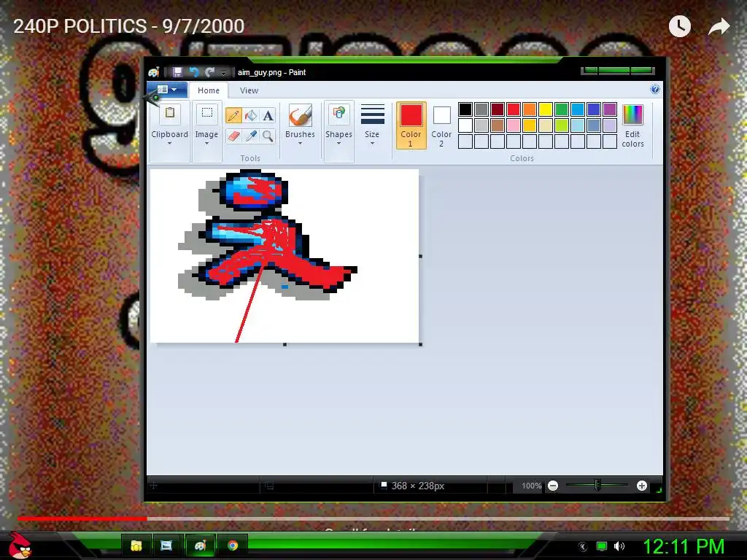The height and width of the screenshot is (560, 747).
Task: Expand the Clipboard dropdown arrow
Action: click(x=169, y=144)
